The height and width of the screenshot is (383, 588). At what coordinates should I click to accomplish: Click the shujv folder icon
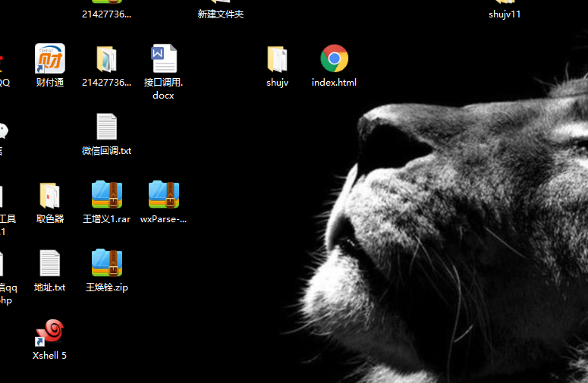tap(277, 59)
